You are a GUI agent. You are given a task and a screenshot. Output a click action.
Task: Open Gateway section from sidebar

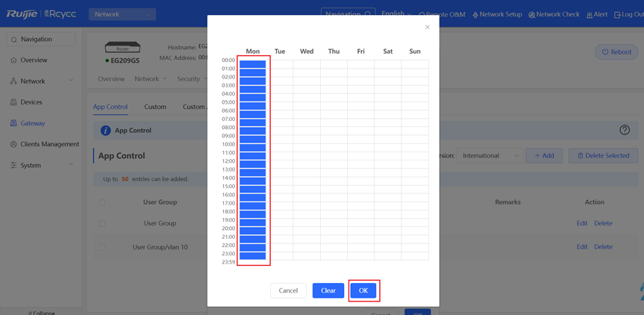tap(32, 123)
